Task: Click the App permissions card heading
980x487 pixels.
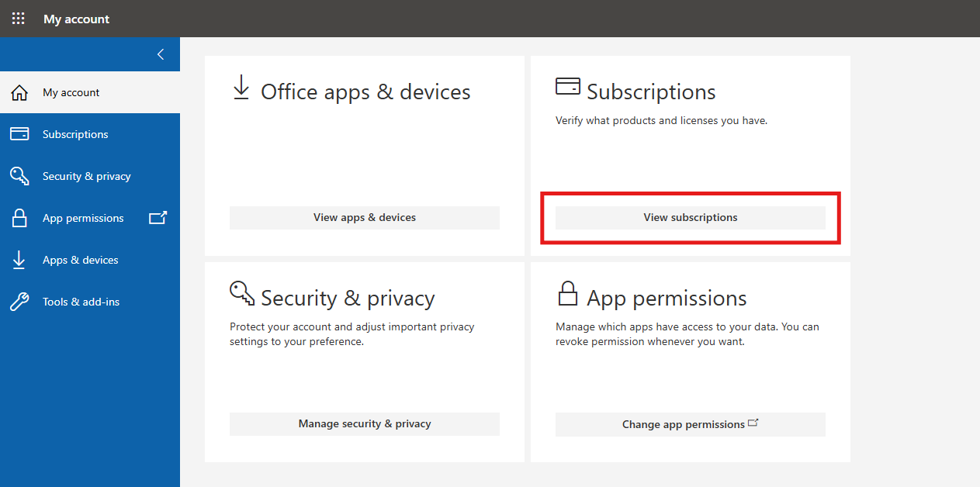Action: pyautogui.click(x=667, y=299)
